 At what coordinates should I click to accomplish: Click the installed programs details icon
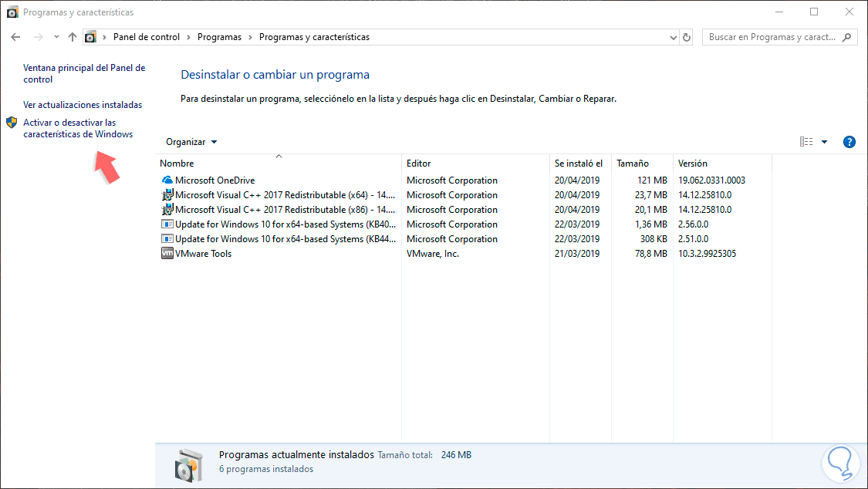pyautogui.click(x=189, y=464)
